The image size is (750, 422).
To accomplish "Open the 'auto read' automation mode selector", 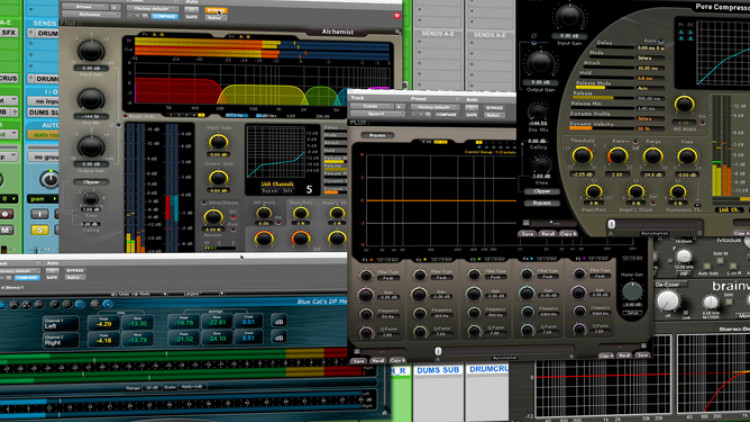I will pos(43,135).
